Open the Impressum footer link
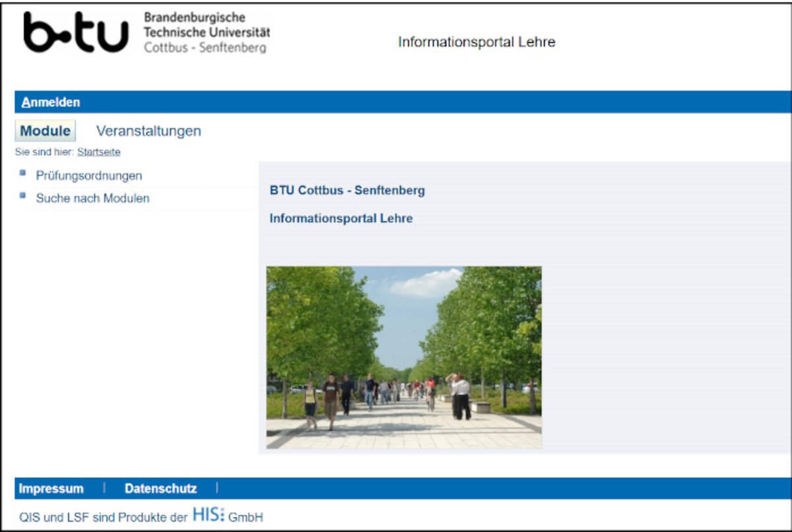 (x=51, y=489)
